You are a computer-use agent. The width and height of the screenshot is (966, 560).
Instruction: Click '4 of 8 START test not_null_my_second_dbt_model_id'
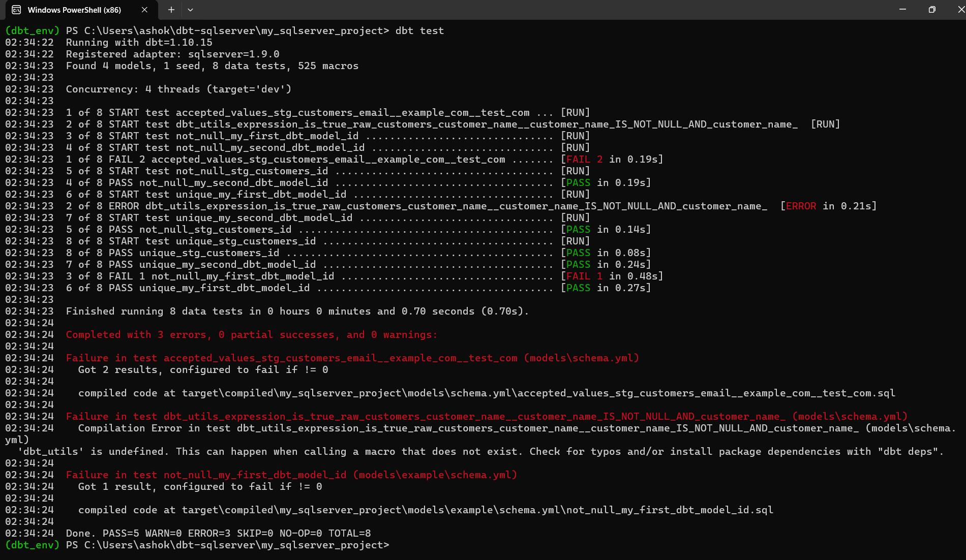pos(215,147)
